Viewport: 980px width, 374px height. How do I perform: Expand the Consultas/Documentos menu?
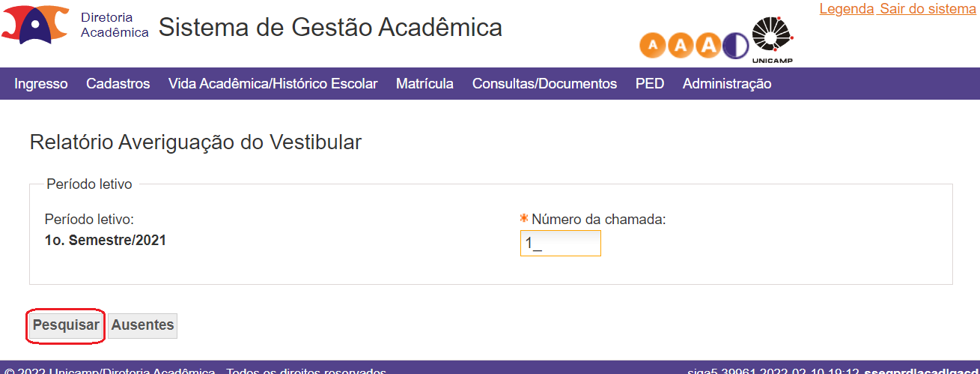coord(544,84)
